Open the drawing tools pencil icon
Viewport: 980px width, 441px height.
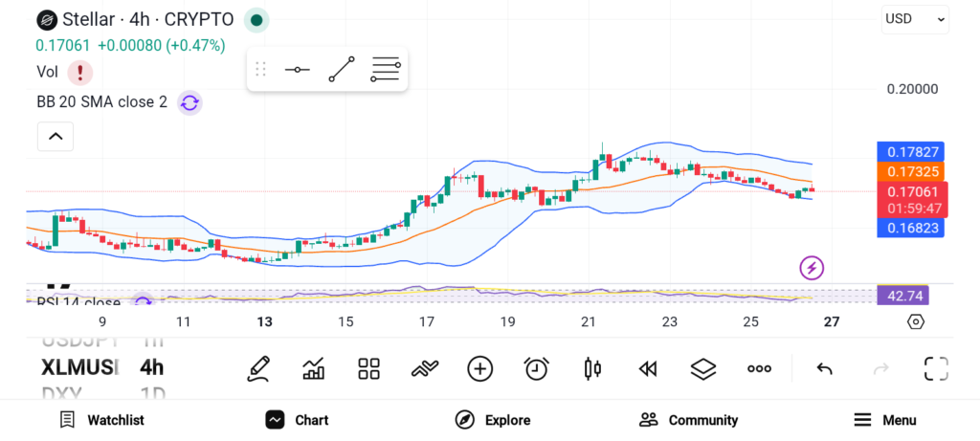(257, 368)
